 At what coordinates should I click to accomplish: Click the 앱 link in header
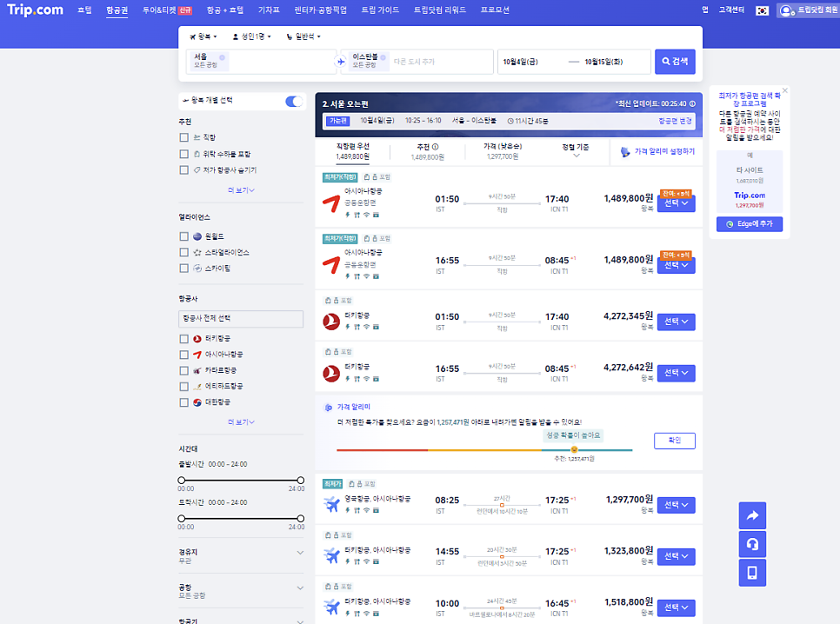coord(705,10)
